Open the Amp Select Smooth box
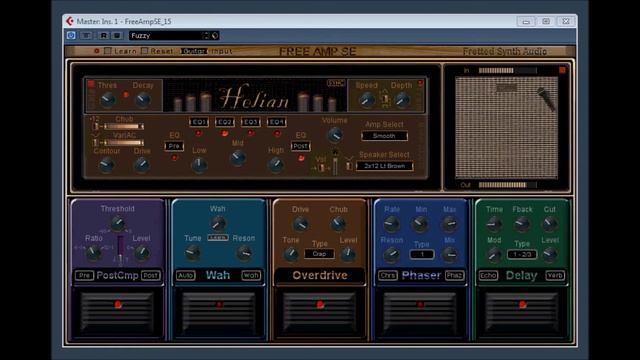This screenshot has width=640, height=360. 384,136
